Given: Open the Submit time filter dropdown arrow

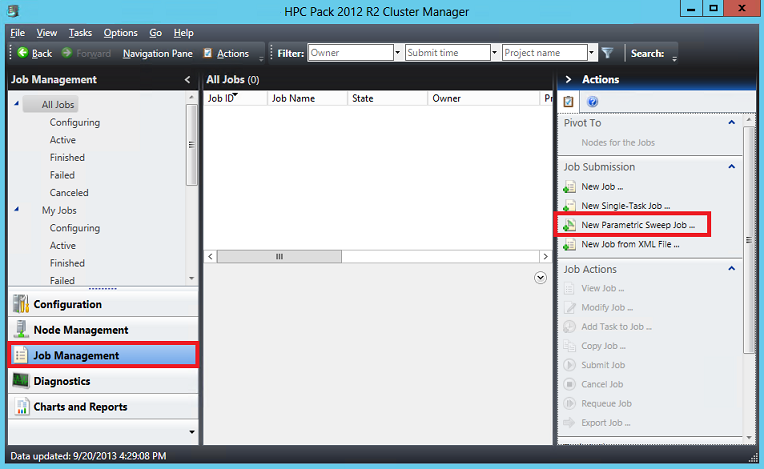Looking at the screenshot, I should pyautogui.click(x=495, y=53).
